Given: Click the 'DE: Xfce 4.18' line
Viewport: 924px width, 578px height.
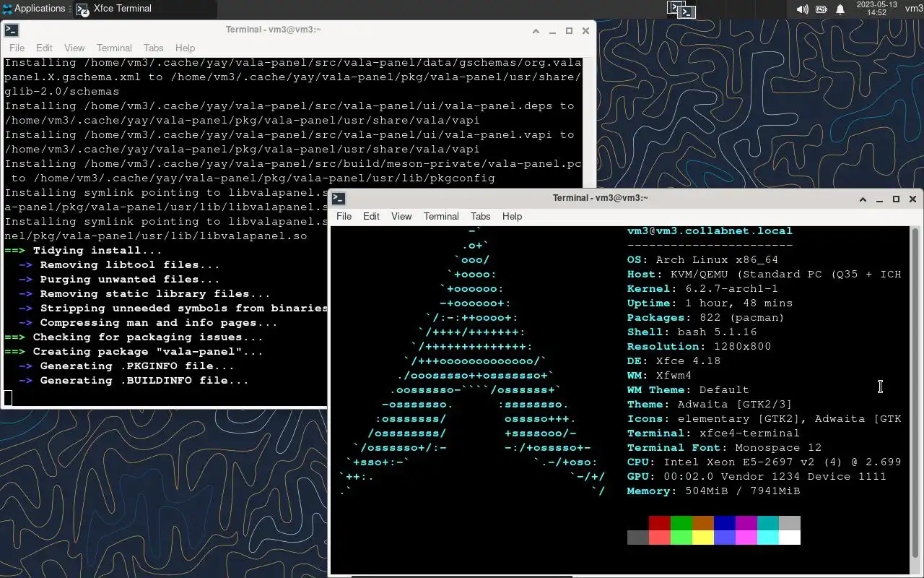Looking at the screenshot, I should 674,361.
